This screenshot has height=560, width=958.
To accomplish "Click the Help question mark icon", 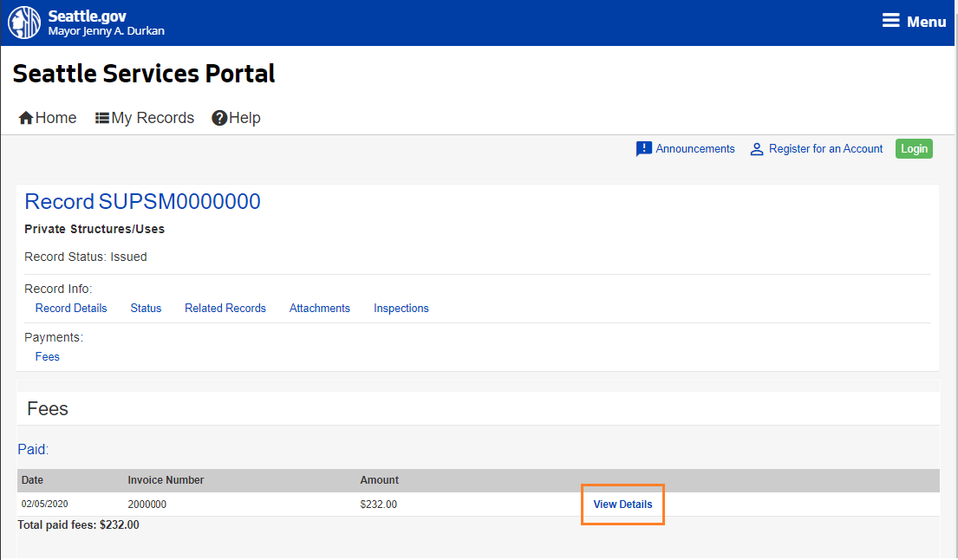I will pyautogui.click(x=219, y=118).
